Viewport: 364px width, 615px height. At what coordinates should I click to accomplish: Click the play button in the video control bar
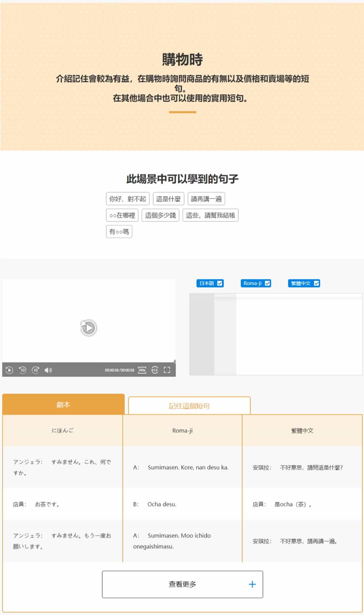[x=10, y=370]
